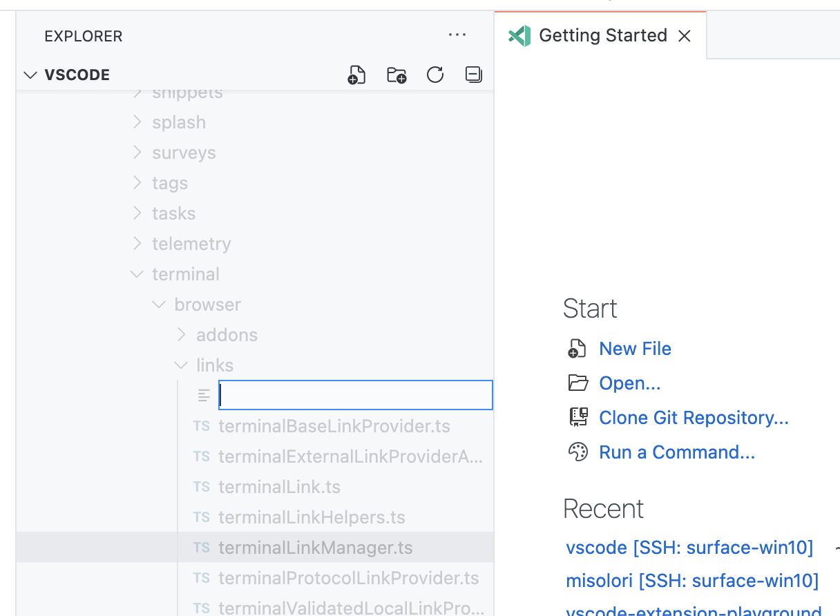Switch to the Getting Started tab
840x616 pixels.
(x=603, y=35)
